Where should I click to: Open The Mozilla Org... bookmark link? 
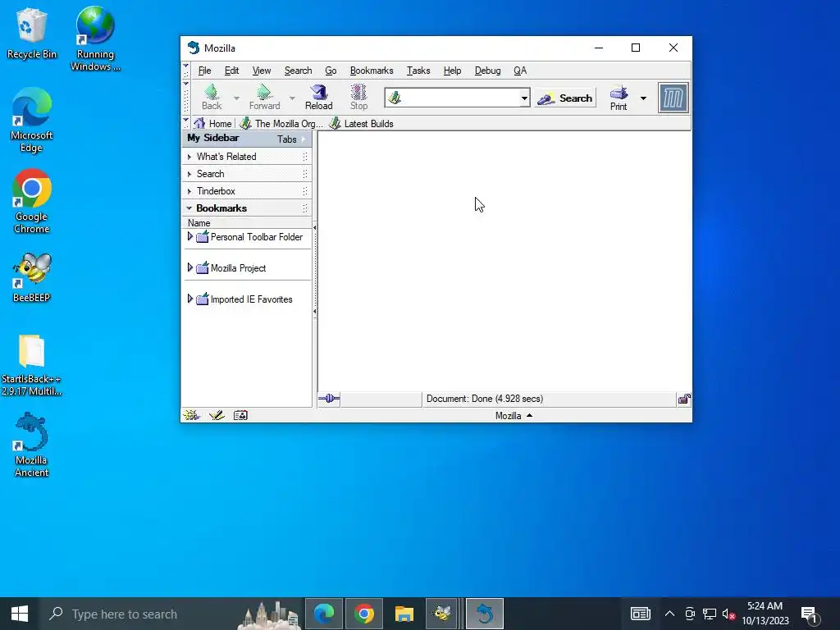coord(281,123)
